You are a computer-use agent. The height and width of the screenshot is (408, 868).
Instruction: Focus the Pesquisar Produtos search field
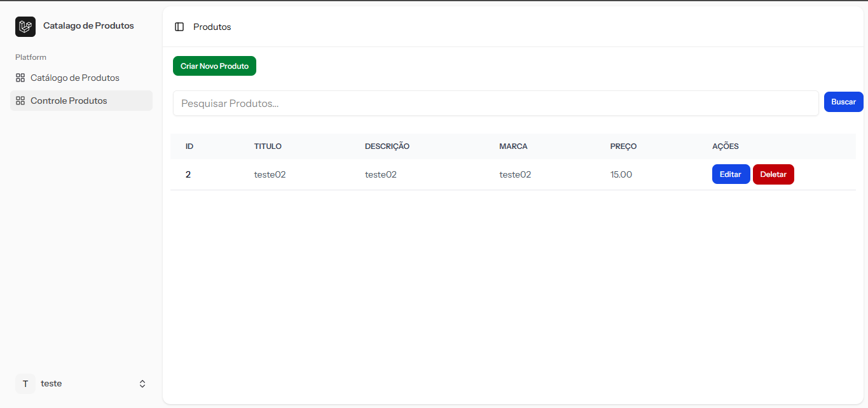coord(495,103)
